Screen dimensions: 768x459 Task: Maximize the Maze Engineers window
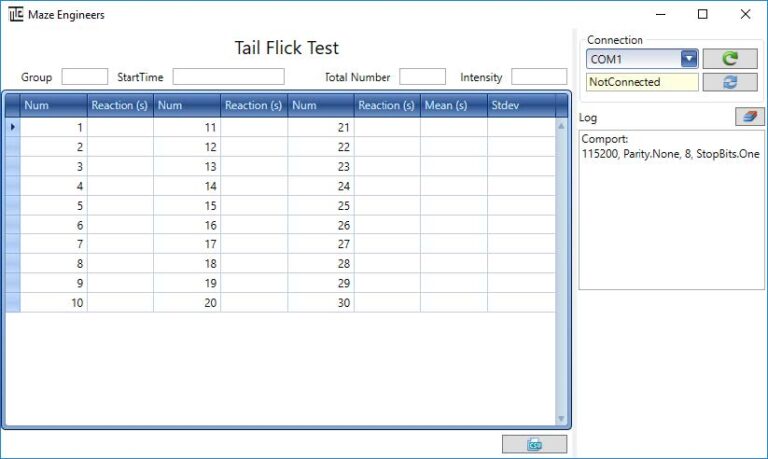pos(702,14)
